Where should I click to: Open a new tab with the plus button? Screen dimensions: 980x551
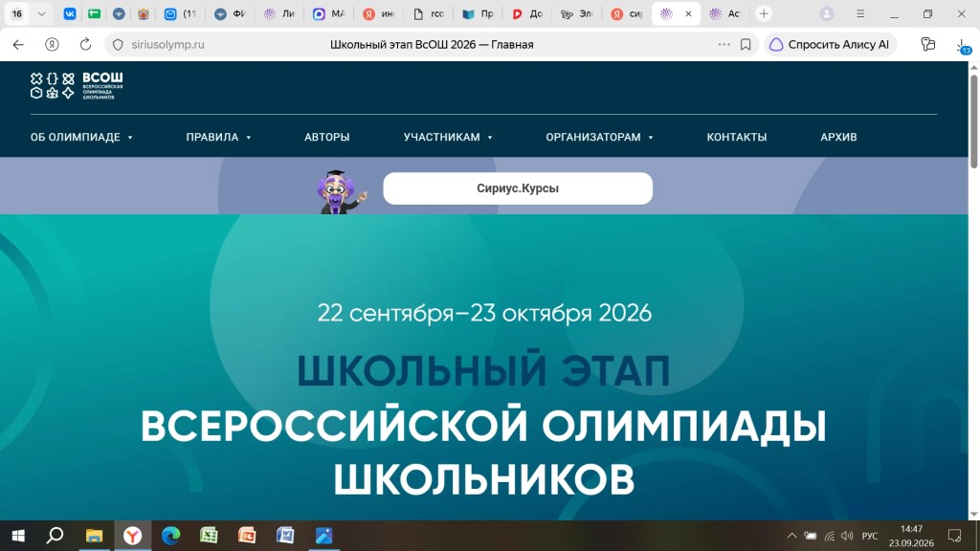764,13
